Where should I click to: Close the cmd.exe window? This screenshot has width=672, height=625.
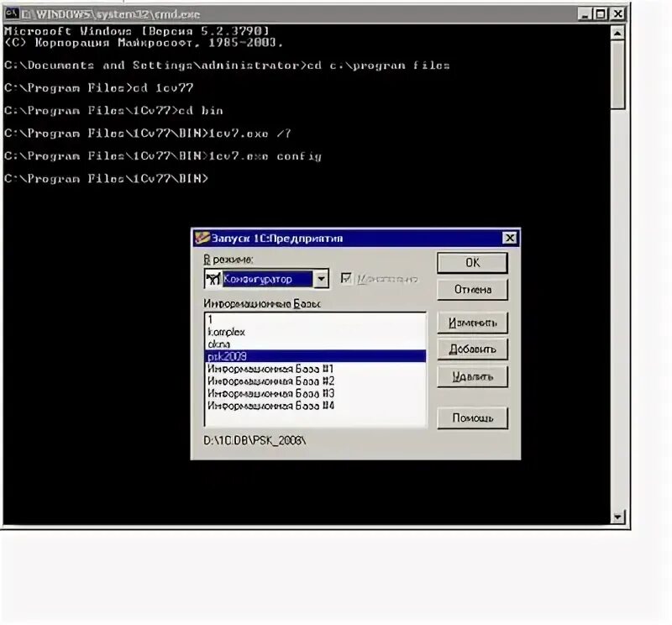617,14
